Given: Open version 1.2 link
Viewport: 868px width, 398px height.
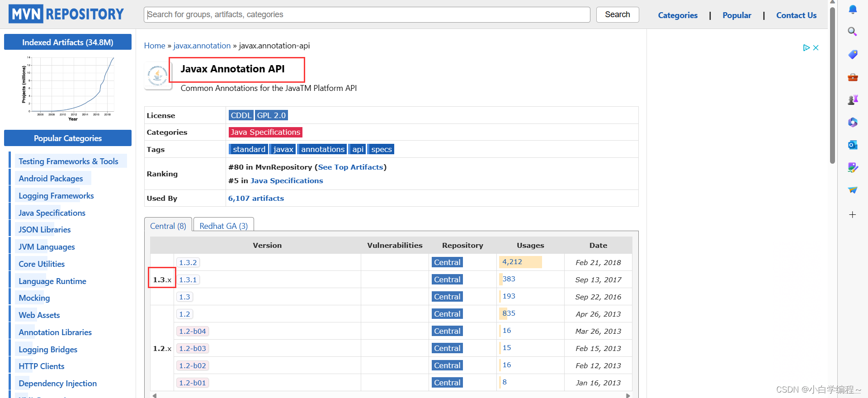Looking at the screenshot, I should coord(184,314).
